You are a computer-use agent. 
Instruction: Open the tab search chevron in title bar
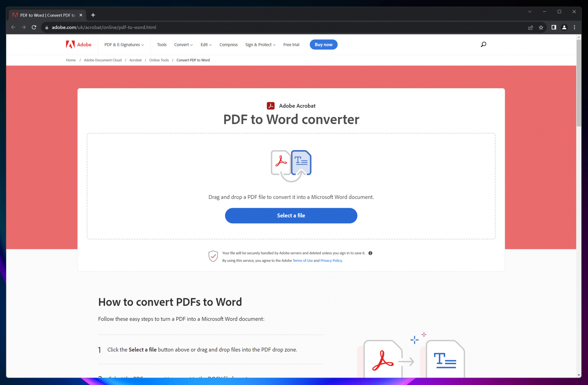click(530, 12)
